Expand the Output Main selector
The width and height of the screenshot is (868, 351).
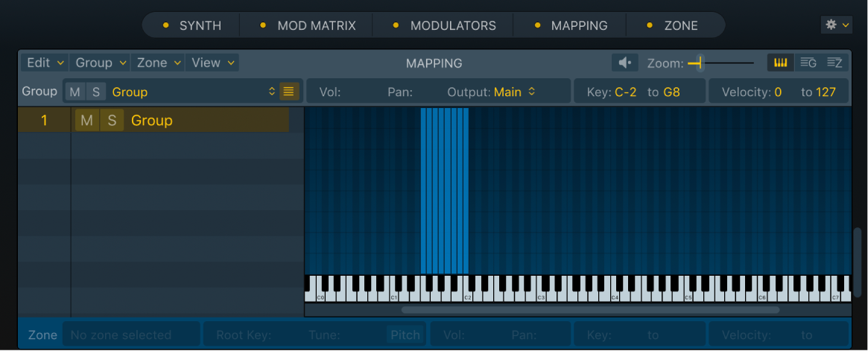pos(514,92)
